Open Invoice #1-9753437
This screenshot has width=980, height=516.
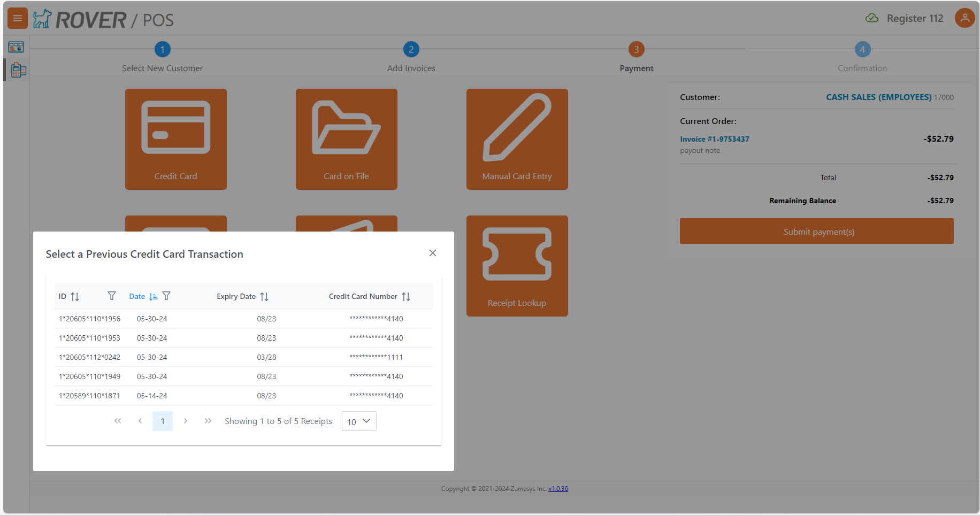(x=715, y=138)
